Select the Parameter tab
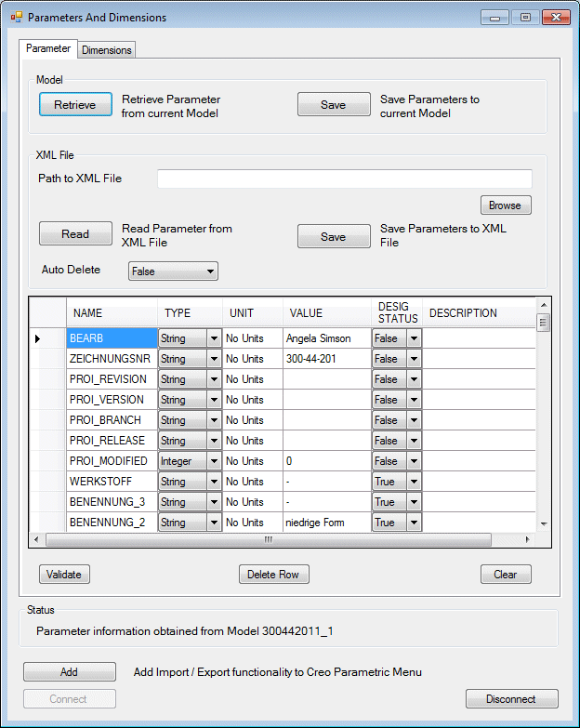 (x=48, y=48)
